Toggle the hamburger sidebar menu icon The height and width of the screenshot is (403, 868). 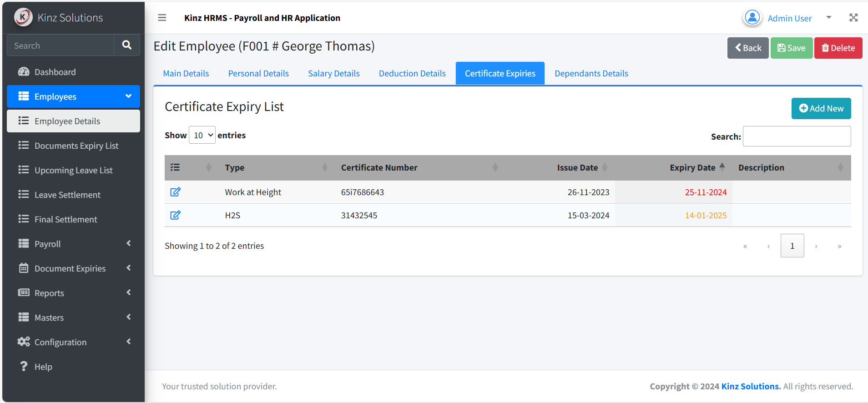click(x=162, y=18)
